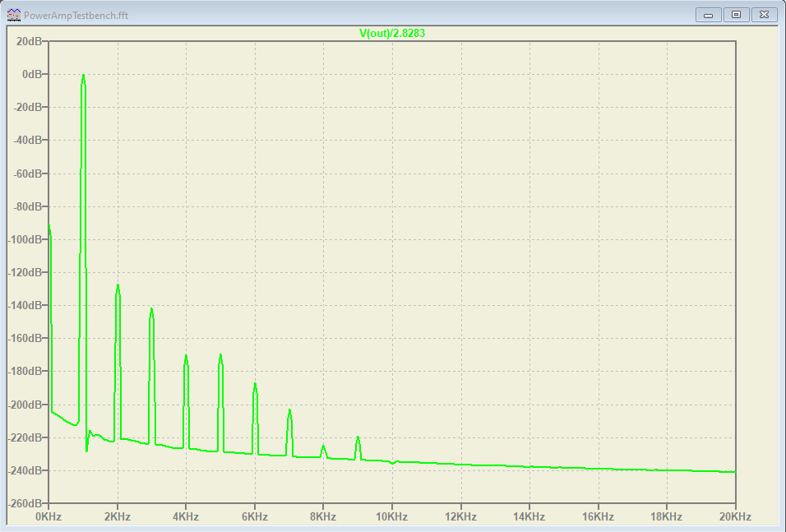Click the 2KHz horizontal axis label
786x532 pixels.
coord(118,516)
